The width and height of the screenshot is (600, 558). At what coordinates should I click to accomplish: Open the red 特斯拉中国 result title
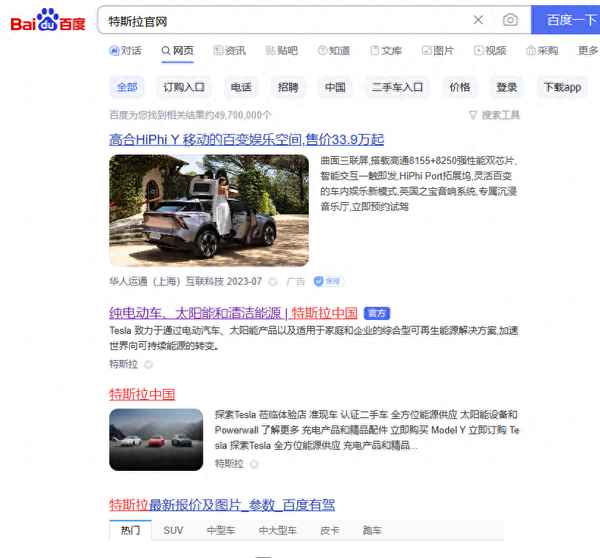tap(142, 395)
